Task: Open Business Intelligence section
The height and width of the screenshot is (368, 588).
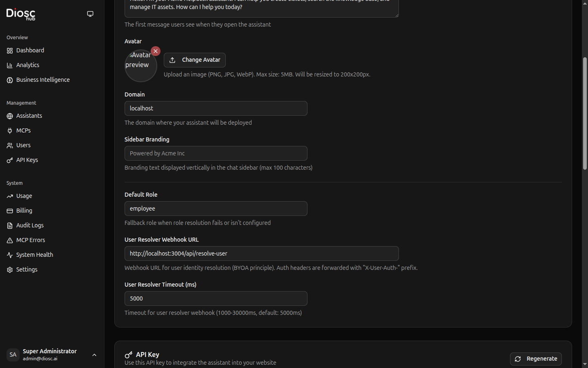Action: coord(43,80)
